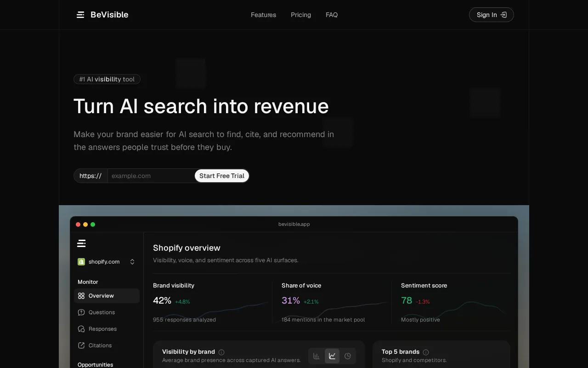Click the green dot of mockup window
This screenshot has width=588, height=368.
click(x=93, y=224)
